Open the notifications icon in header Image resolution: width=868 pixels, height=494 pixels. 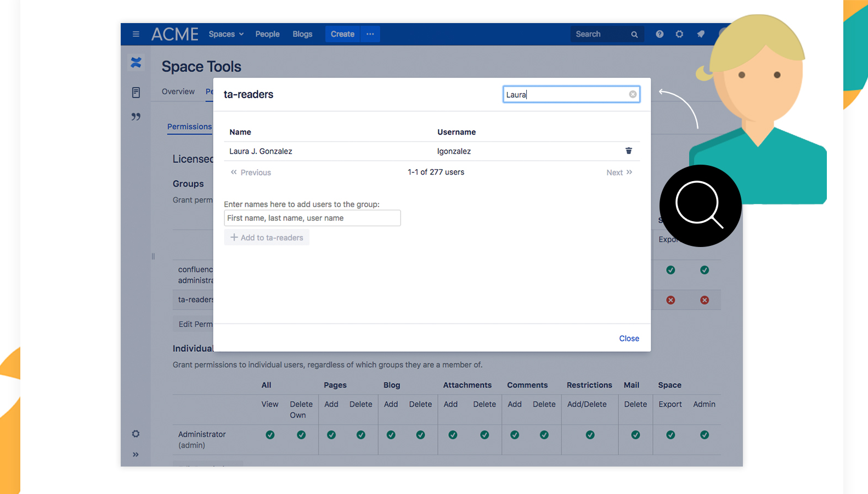point(701,34)
